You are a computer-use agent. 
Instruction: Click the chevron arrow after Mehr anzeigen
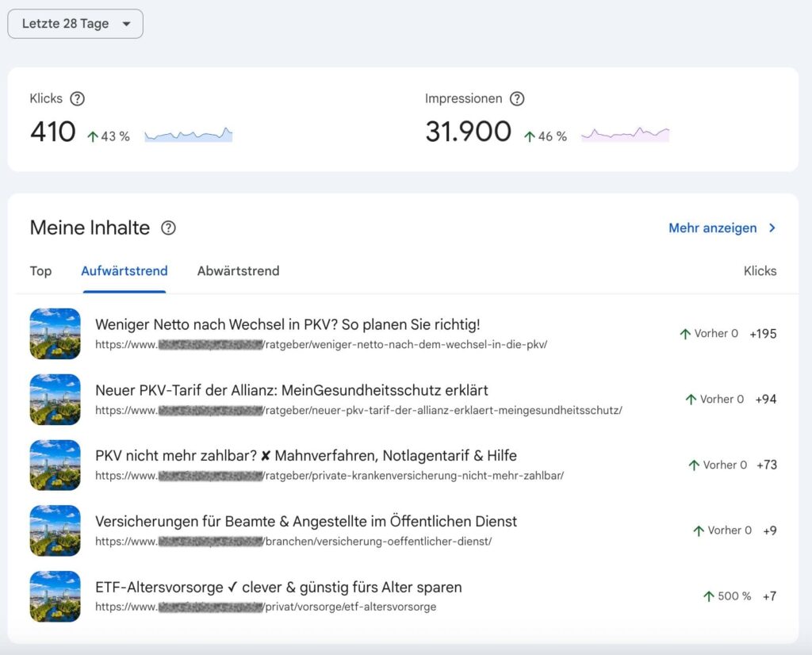click(x=771, y=228)
